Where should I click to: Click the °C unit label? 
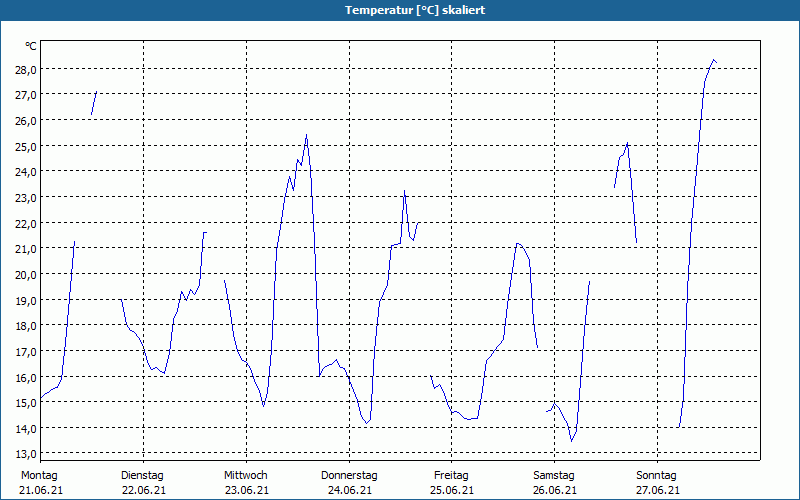(31, 46)
